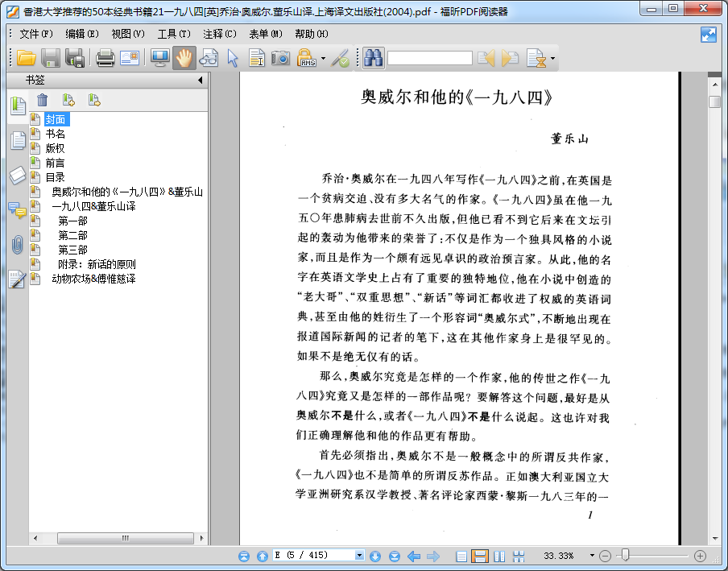Click the binoculars search icon
The image size is (728, 571).
pos(374,58)
